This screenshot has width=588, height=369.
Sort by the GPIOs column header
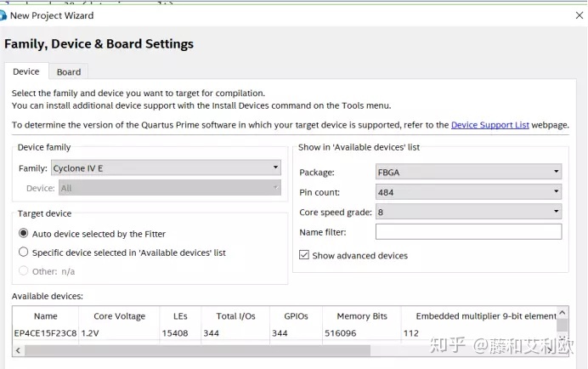pos(296,316)
